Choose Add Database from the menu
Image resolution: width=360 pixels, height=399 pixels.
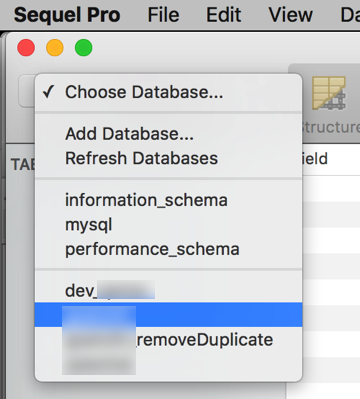pos(168,134)
